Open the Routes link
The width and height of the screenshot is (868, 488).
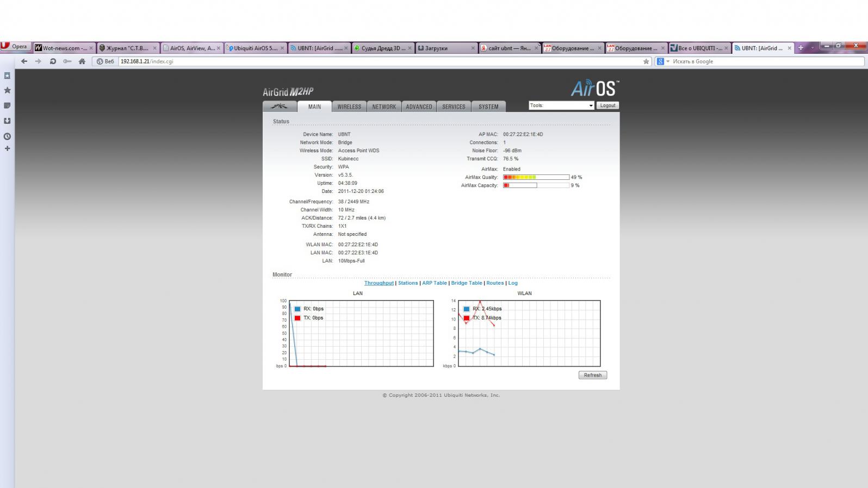coord(495,283)
